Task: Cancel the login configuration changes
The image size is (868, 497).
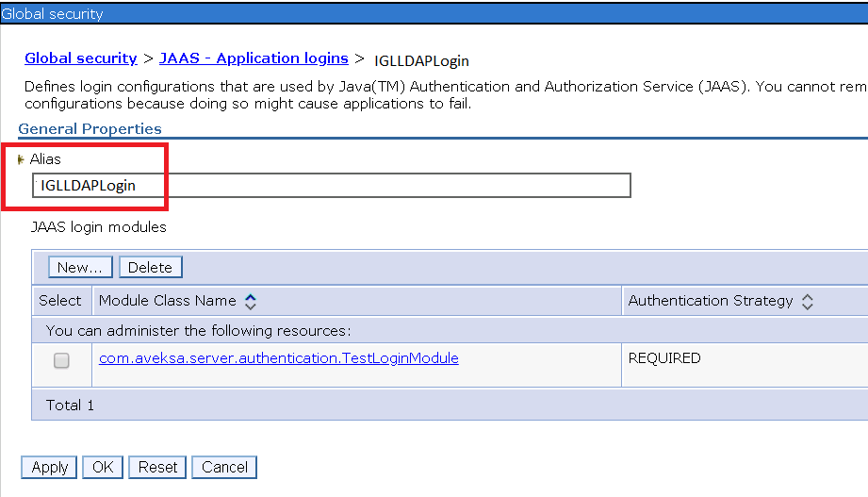Action: [x=224, y=467]
